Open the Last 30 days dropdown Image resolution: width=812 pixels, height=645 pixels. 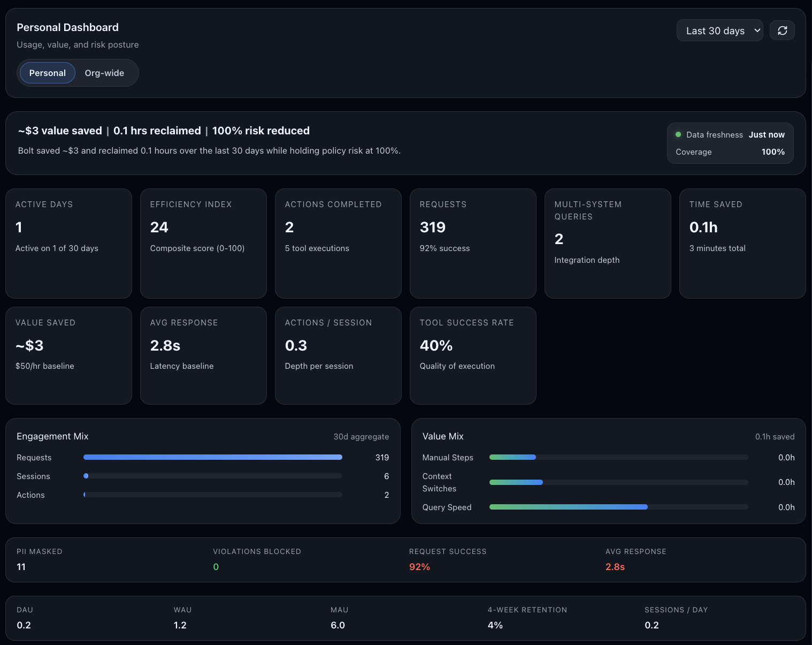point(719,30)
